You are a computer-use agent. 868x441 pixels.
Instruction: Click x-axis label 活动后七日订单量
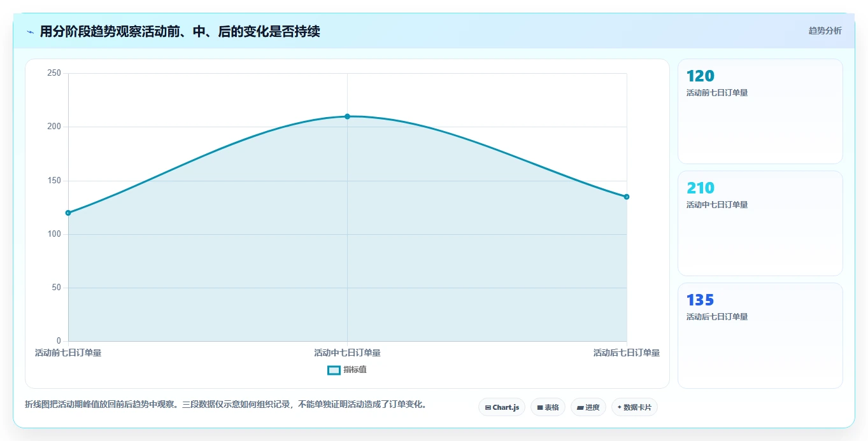click(627, 353)
